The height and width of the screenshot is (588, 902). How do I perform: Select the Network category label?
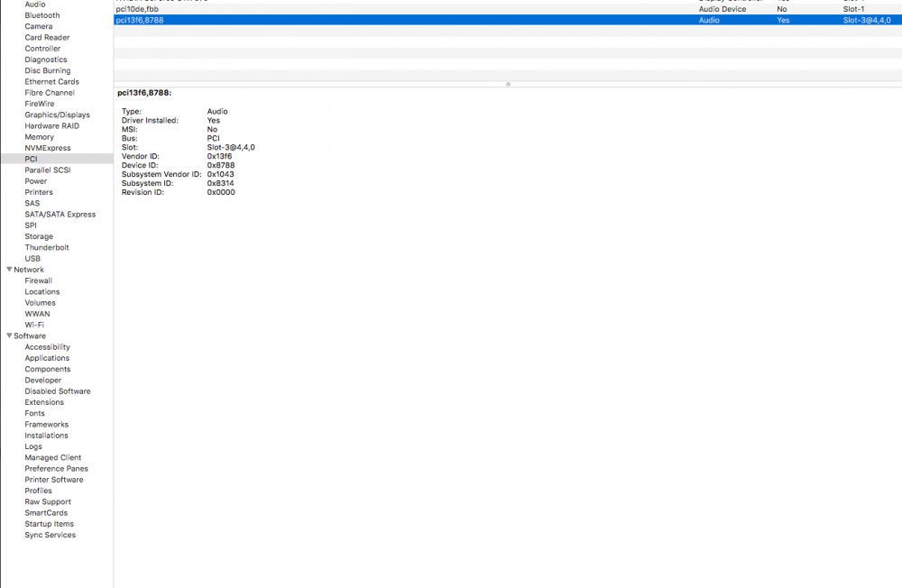tap(29, 270)
